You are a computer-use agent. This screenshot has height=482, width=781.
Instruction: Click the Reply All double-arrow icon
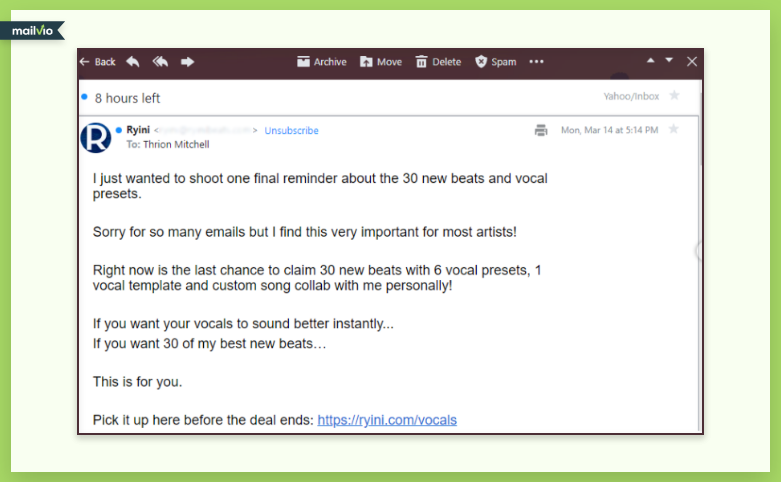[160, 62]
